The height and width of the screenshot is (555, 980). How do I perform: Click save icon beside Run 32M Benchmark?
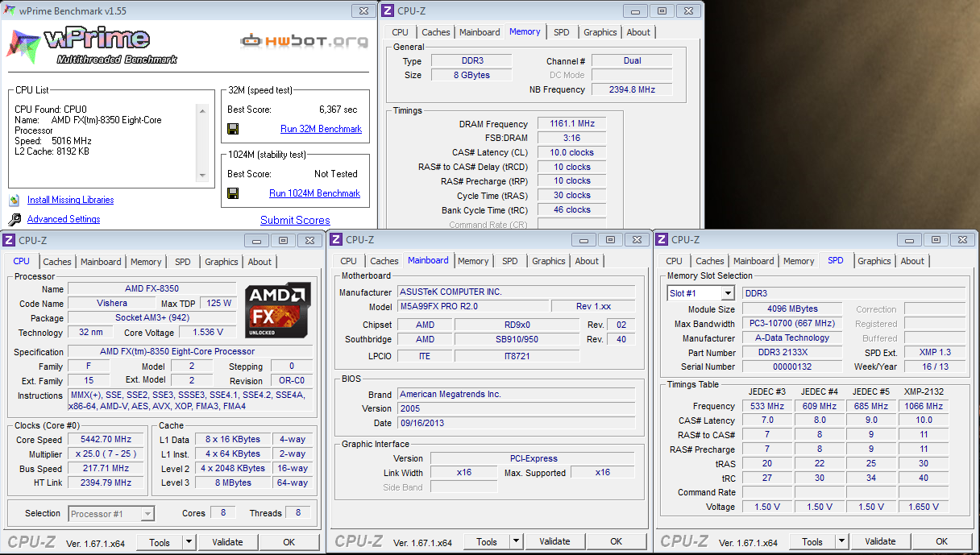(x=233, y=129)
